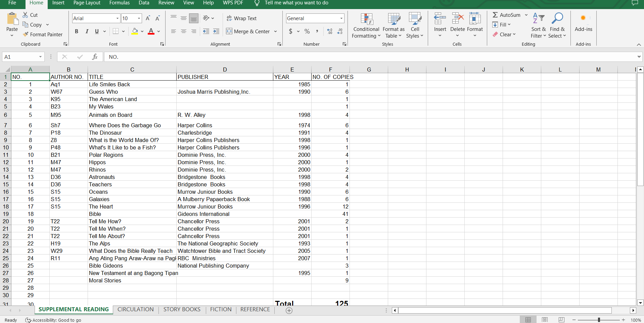Viewport: 644px width, 323px height.
Task: Click the formula bar input showing NO.
Action: (x=369, y=57)
